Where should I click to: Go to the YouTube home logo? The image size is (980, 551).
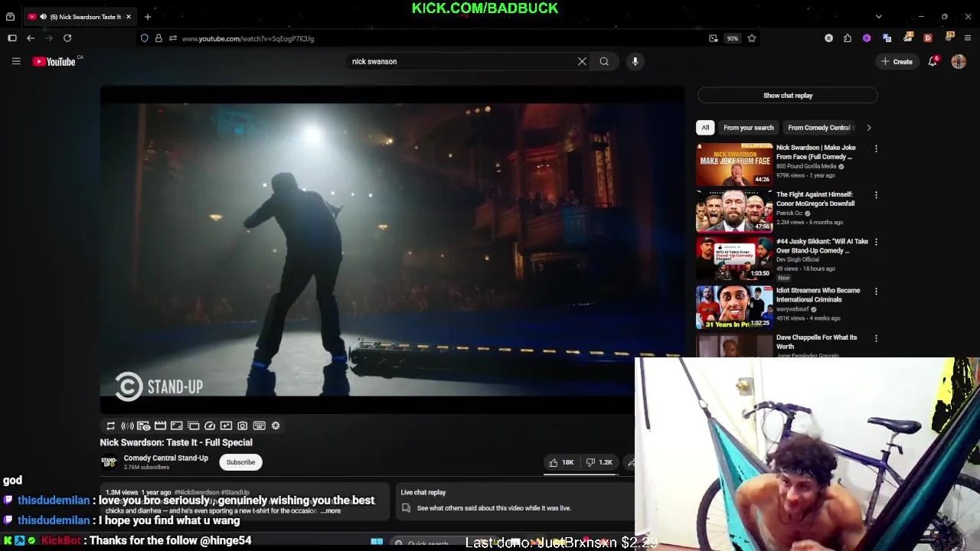click(54, 61)
